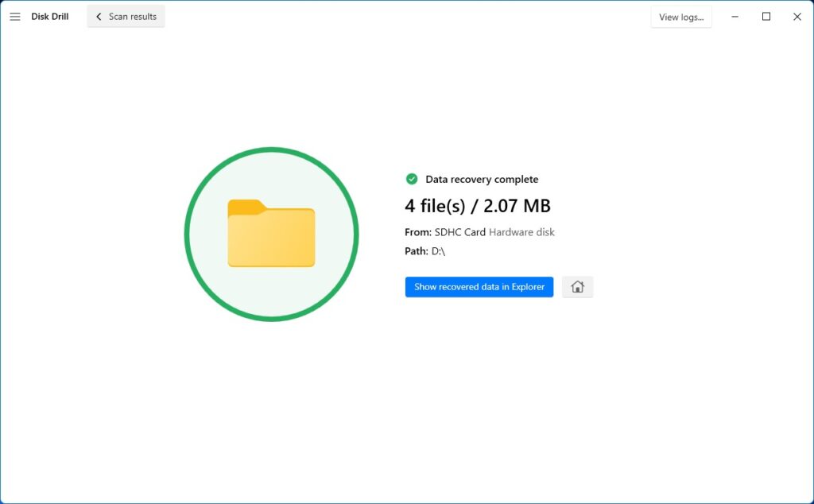Click the yellow folder recovery illustration

[x=272, y=235]
